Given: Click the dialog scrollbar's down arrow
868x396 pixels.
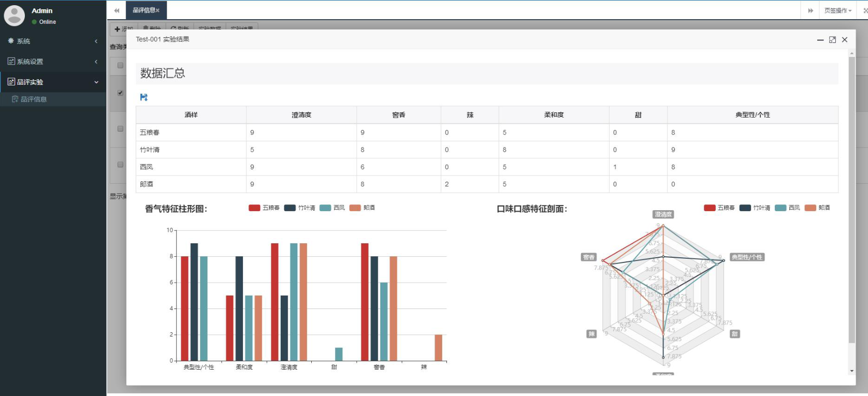Looking at the screenshot, I should (852, 371).
